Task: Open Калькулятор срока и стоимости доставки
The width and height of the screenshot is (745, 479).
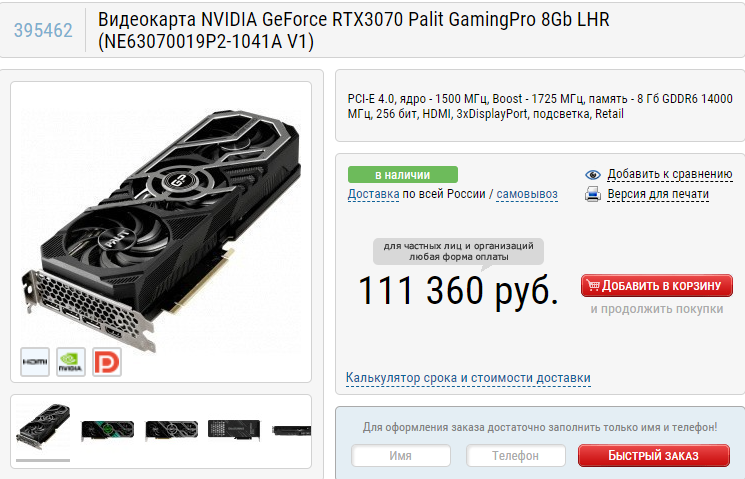Action: [x=468, y=378]
